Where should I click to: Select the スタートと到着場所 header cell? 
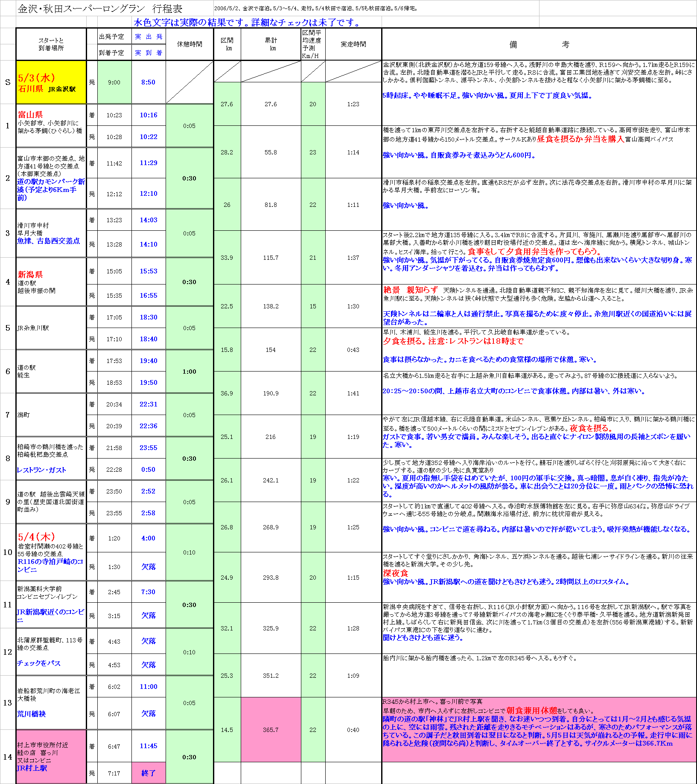(x=51, y=44)
